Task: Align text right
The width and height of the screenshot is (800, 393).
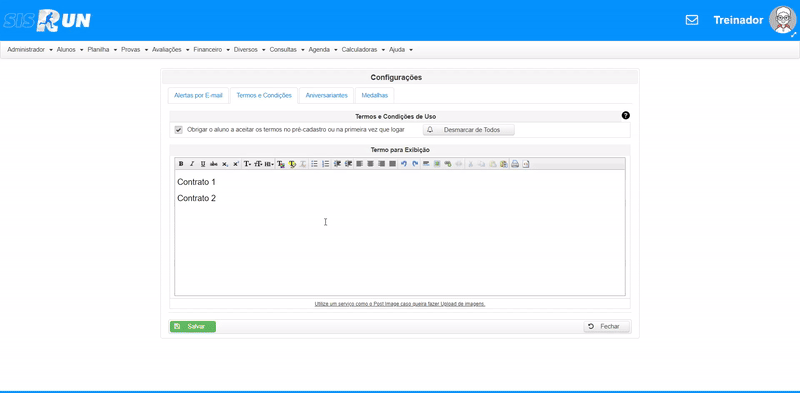Action: click(382, 164)
